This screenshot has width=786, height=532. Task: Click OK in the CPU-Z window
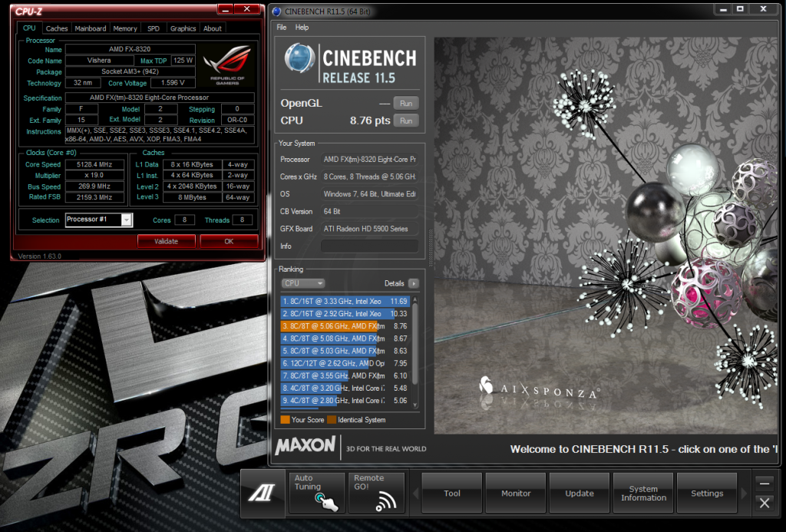pos(229,241)
